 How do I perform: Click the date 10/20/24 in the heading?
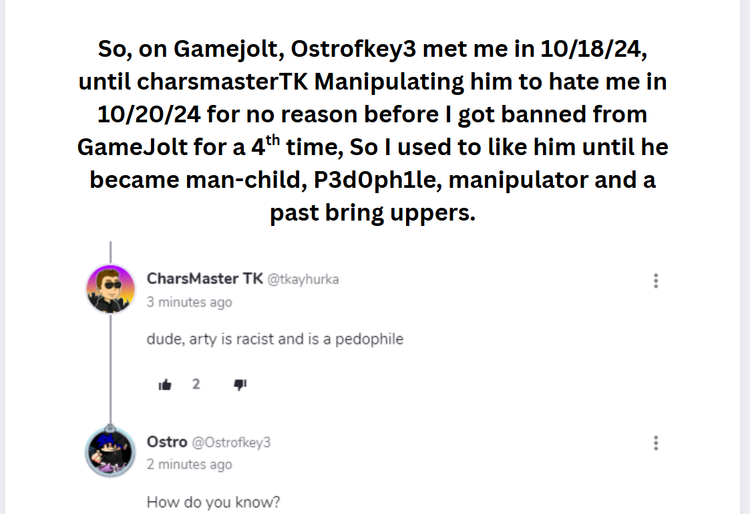pyautogui.click(x=148, y=114)
